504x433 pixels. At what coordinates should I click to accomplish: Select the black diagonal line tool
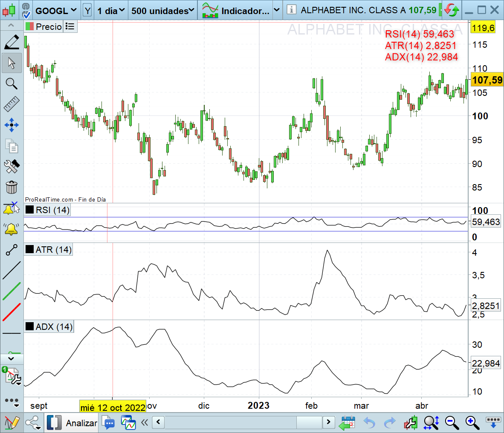[x=12, y=271]
